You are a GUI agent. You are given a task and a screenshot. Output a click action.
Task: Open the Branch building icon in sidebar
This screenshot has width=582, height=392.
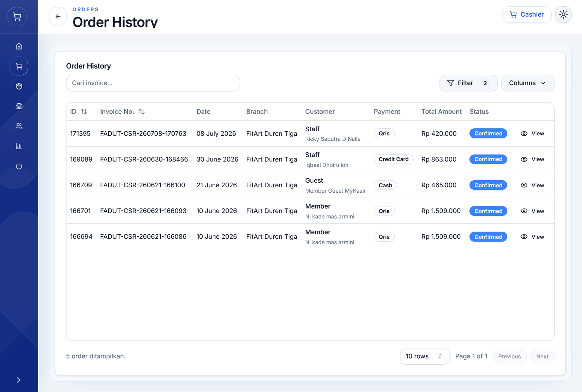(x=19, y=106)
